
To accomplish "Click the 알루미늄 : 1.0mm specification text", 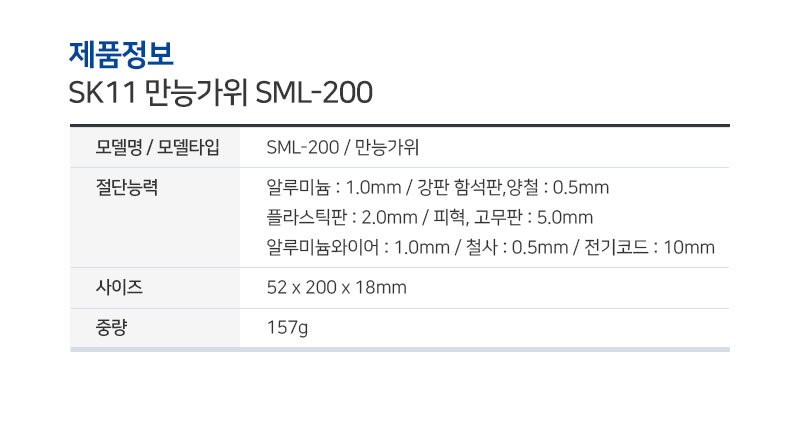I will (x=334, y=187).
